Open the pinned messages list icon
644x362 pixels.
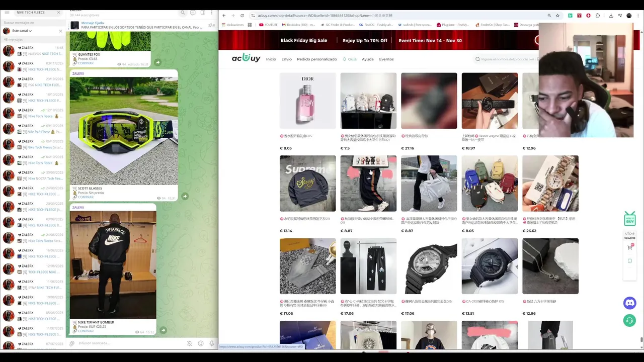[x=211, y=25]
